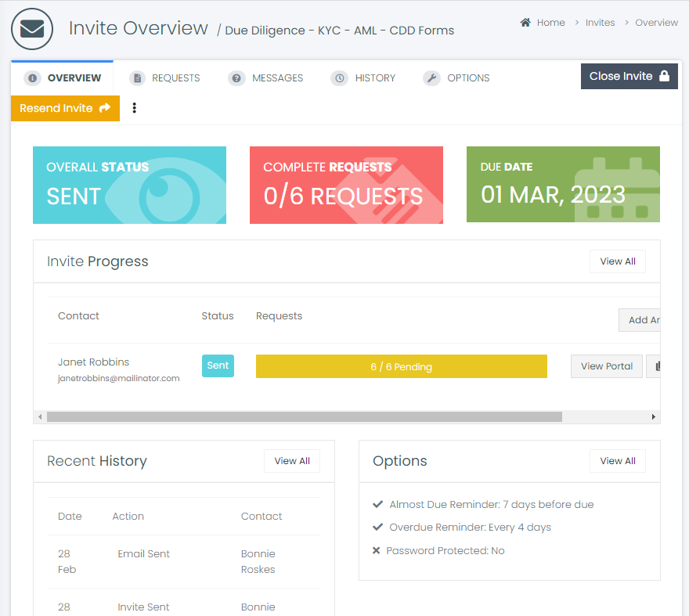
Task: Toggle the Overdue Reminder checkmark
Action: coord(378,527)
